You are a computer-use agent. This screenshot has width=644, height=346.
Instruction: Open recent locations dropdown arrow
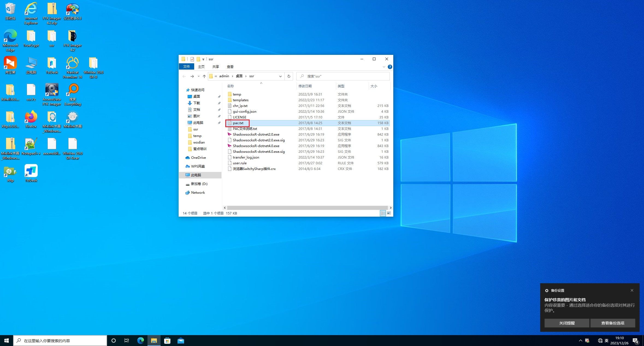(199, 76)
